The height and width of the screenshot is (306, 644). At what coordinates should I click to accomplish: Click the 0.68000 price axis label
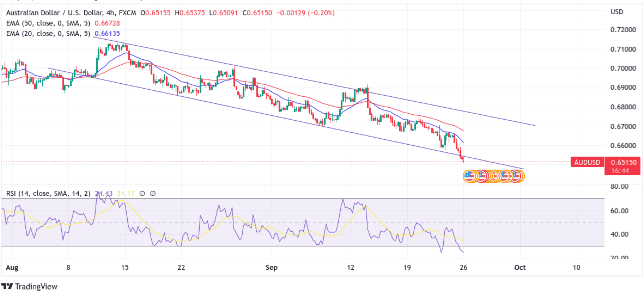(623, 107)
